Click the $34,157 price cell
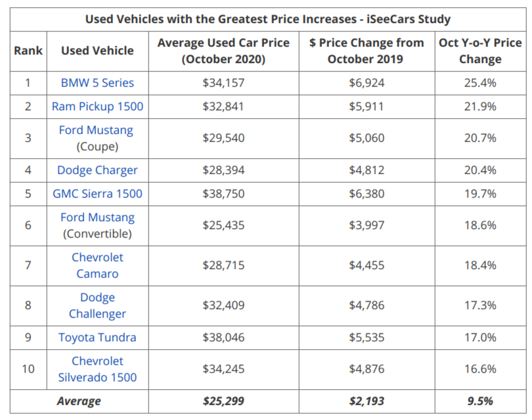This screenshot has height=420, width=532. tap(223, 83)
